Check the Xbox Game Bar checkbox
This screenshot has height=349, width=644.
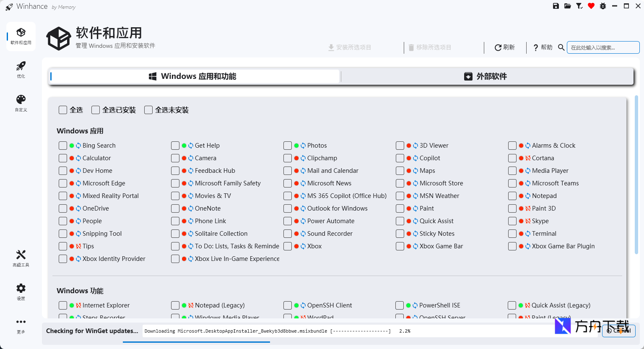click(x=400, y=246)
